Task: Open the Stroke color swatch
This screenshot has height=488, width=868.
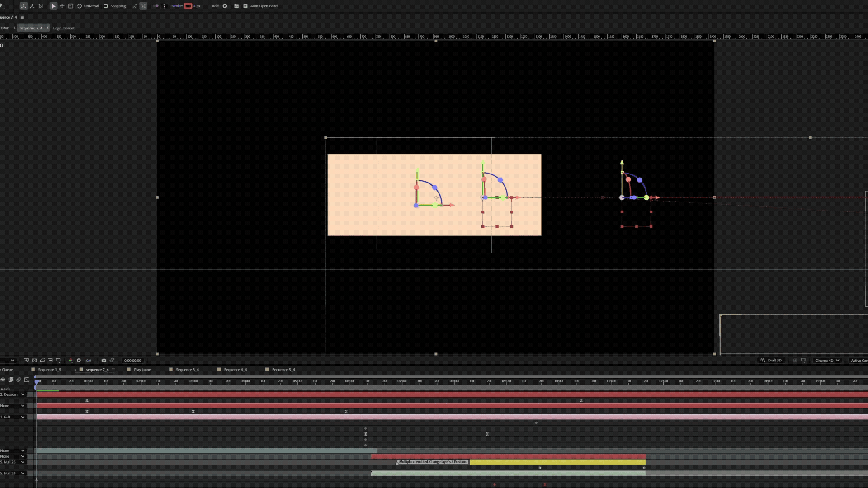Action: point(188,6)
